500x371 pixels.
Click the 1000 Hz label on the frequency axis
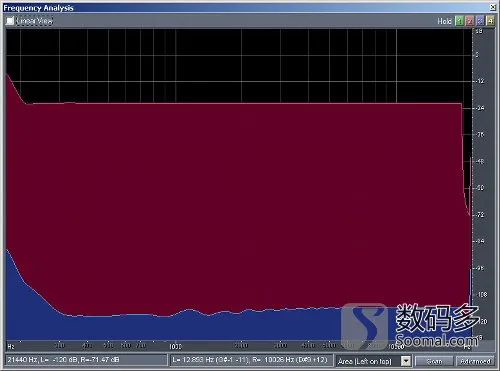(175, 347)
